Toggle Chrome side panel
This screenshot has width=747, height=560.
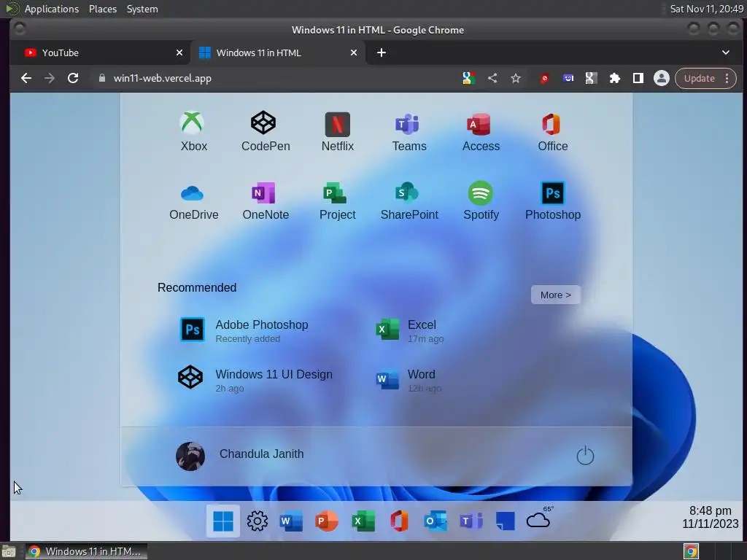coord(638,78)
